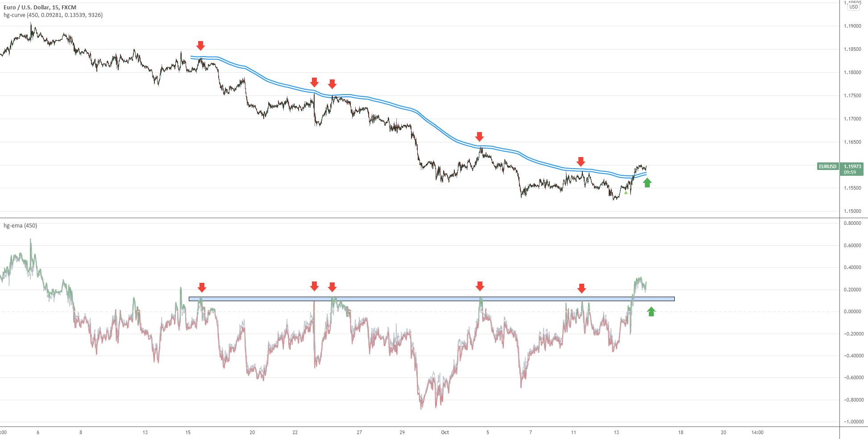Click the 0.60000 indicator axis label
This screenshot has height=439, width=868.
click(x=852, y=245)
